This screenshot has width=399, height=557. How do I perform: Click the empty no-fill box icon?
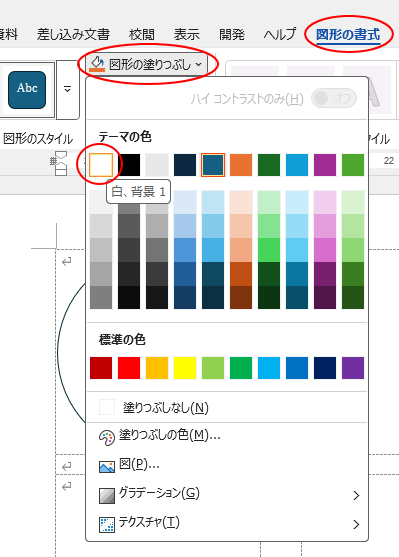click(x=107, y=407)
